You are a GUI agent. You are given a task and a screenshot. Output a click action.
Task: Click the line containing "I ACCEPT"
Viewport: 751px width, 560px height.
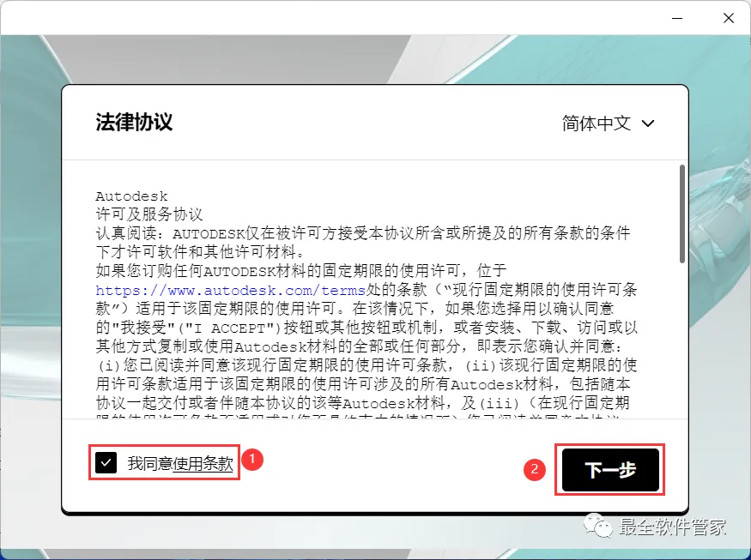(366, 328)
